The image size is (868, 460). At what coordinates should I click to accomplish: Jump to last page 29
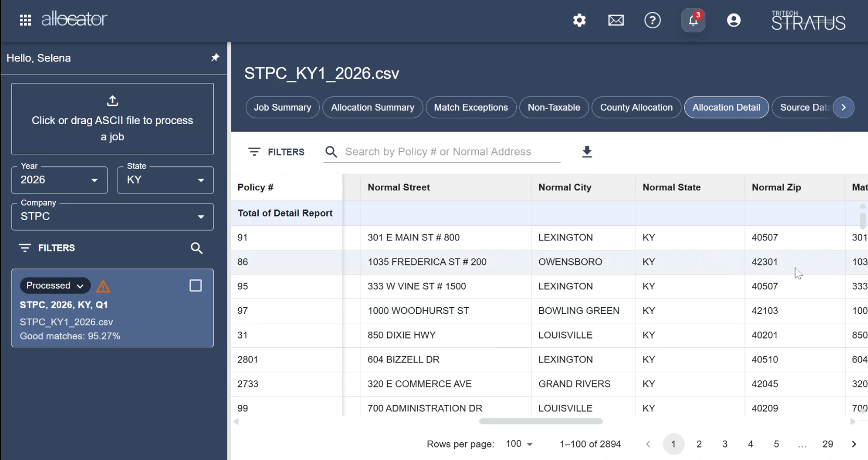point(828,444)
